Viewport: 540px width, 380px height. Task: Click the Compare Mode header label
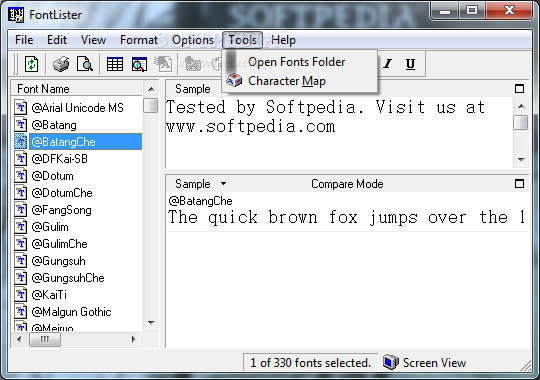(x=347, y=184)
